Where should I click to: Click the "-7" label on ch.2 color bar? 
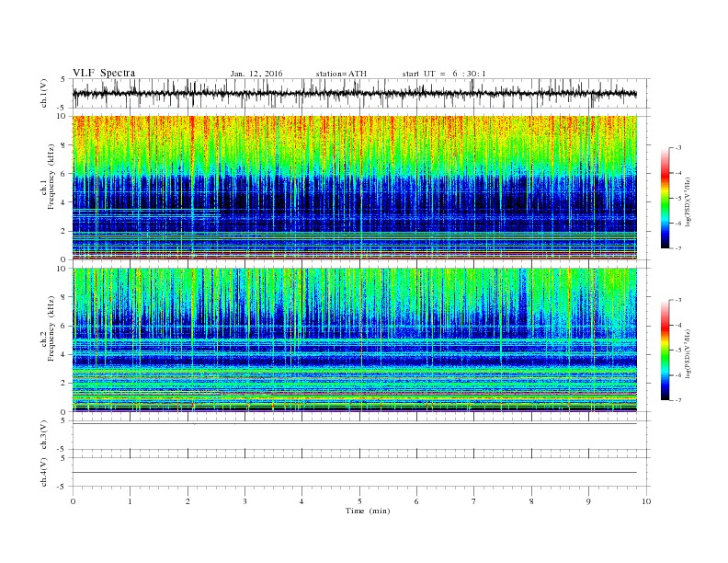(677, 400)
